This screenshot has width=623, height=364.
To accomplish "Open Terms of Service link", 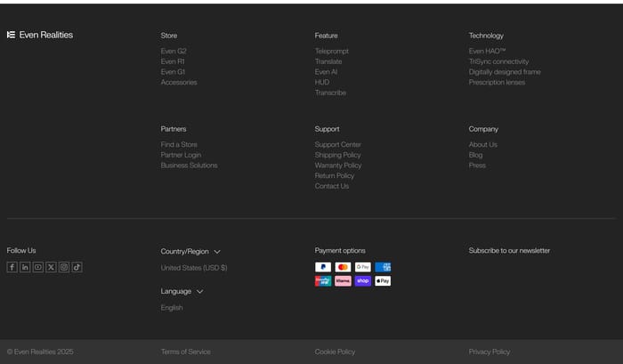I will (186, 352).
